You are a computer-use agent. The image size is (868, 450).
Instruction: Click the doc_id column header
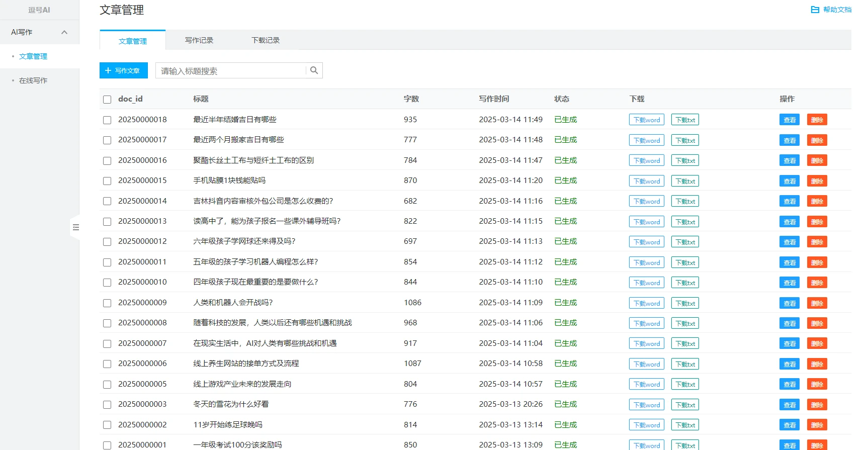[x=130, y=99]
